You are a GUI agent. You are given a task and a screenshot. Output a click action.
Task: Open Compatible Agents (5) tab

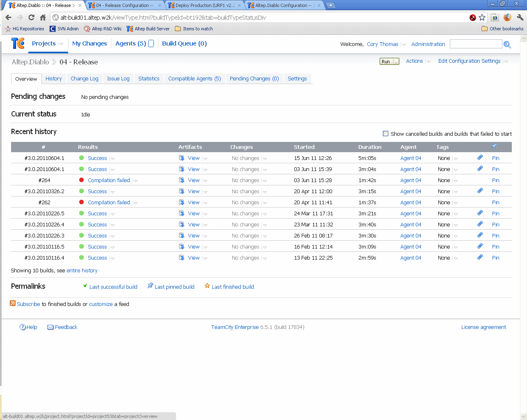pyautogui.click(x=195, y=79)
